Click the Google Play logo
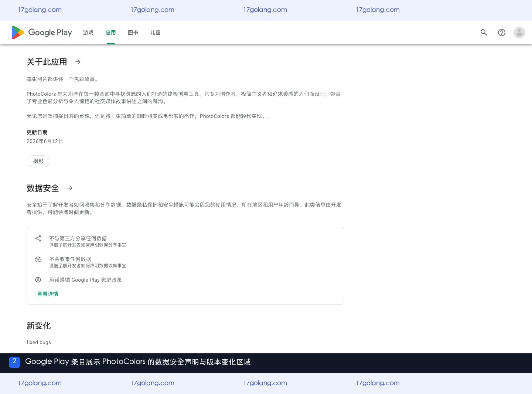 pos(42,33)
